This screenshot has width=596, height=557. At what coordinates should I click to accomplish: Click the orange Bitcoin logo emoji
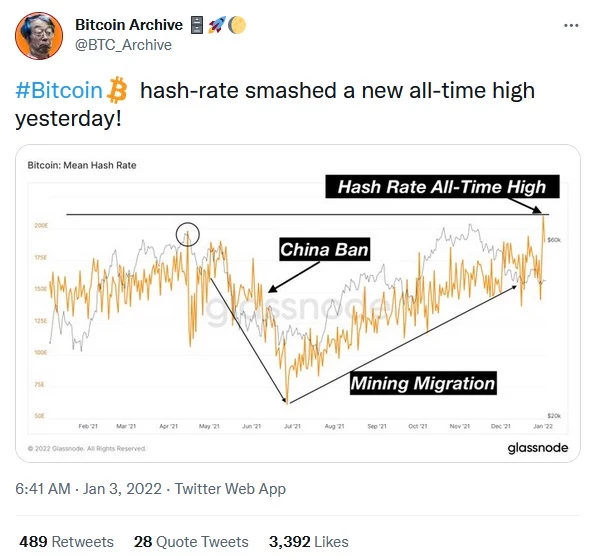(117, 90)
